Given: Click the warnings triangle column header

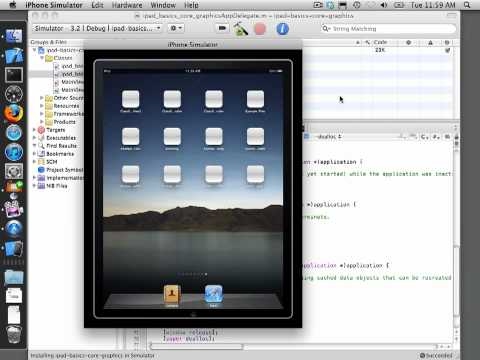Looking at the screenshot, I should tap(430, 42).
